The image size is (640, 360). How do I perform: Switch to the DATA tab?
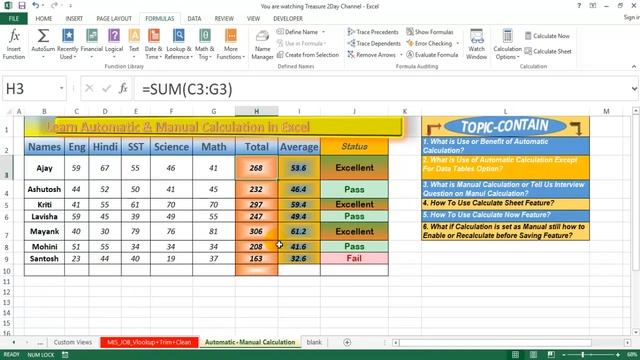194,18
